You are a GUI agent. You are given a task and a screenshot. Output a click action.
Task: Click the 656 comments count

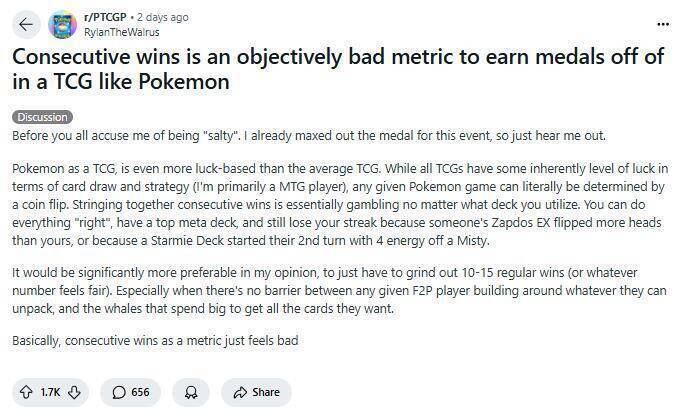(140, 392)
